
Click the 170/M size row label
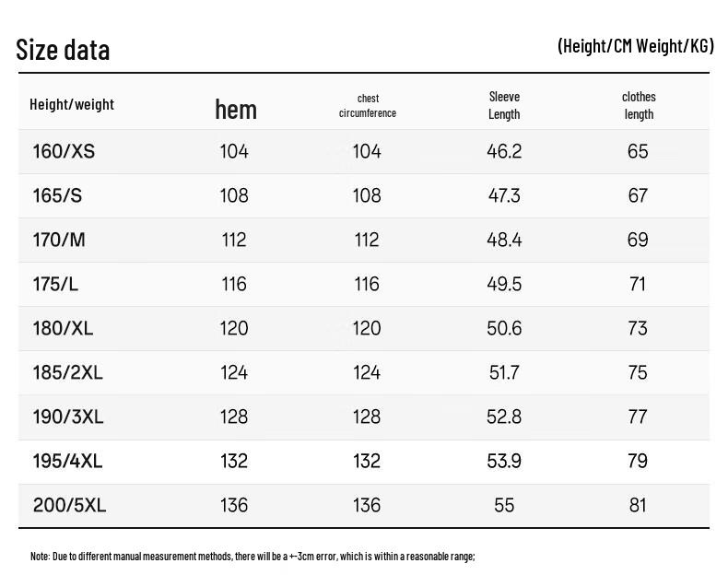(59, 240)
